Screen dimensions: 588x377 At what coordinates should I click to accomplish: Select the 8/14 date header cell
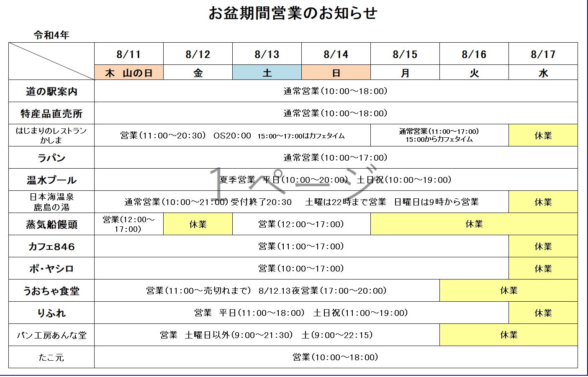coord(336,54)
